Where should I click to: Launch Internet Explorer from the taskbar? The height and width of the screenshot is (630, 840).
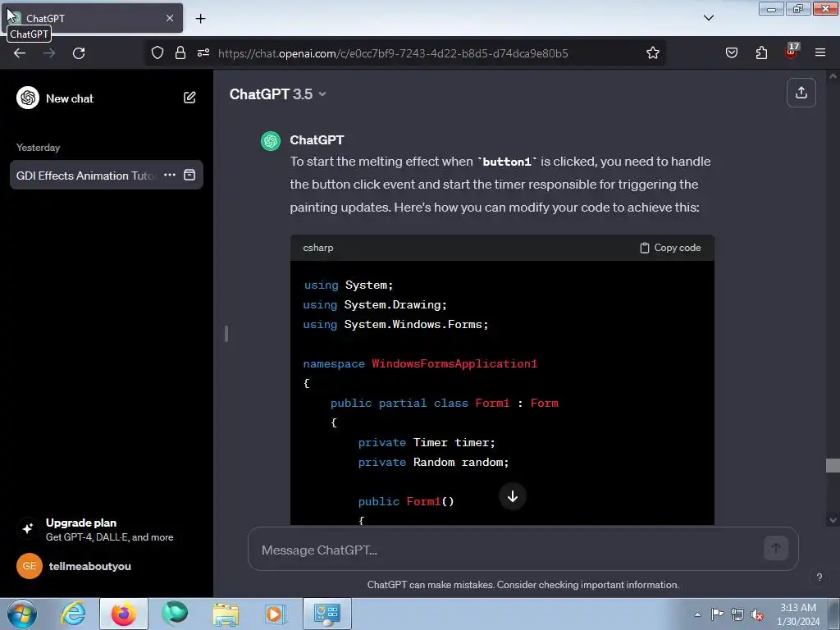click(x=73, y=614)
